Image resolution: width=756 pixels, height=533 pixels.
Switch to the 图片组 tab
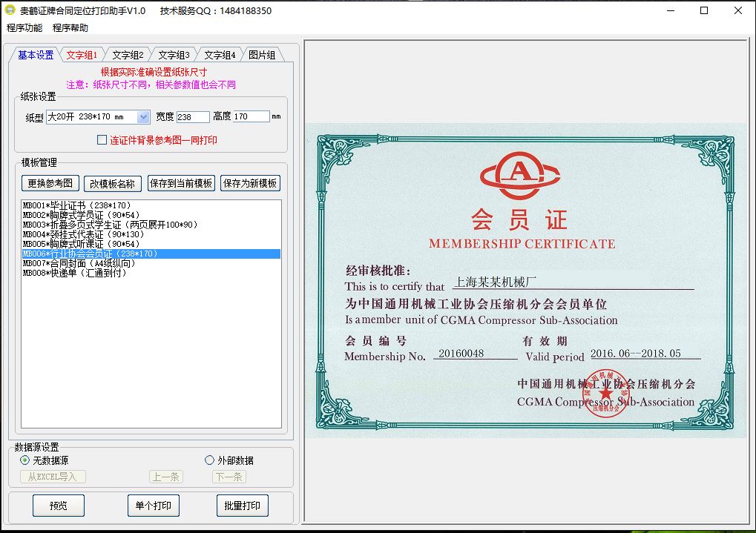coord(262,55)
